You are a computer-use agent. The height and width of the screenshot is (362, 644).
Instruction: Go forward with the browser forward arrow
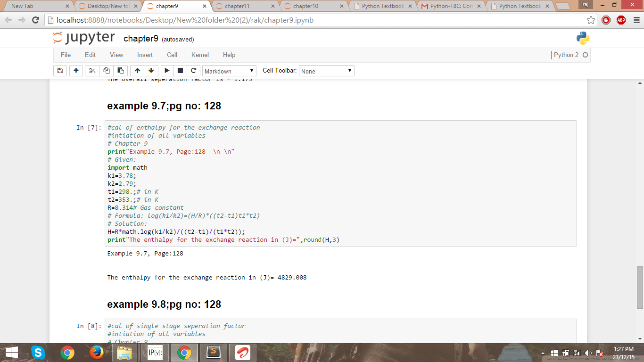coord(22,20)
